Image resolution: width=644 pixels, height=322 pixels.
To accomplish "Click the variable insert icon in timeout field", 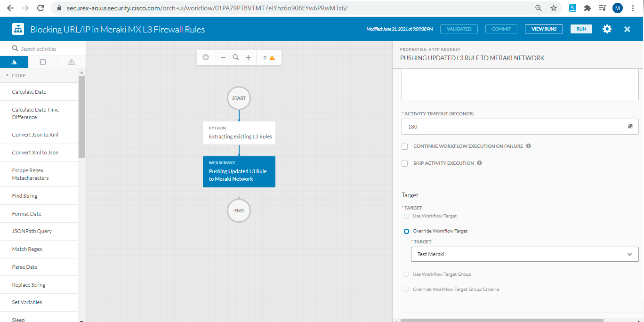I will [x=630, y=127].
